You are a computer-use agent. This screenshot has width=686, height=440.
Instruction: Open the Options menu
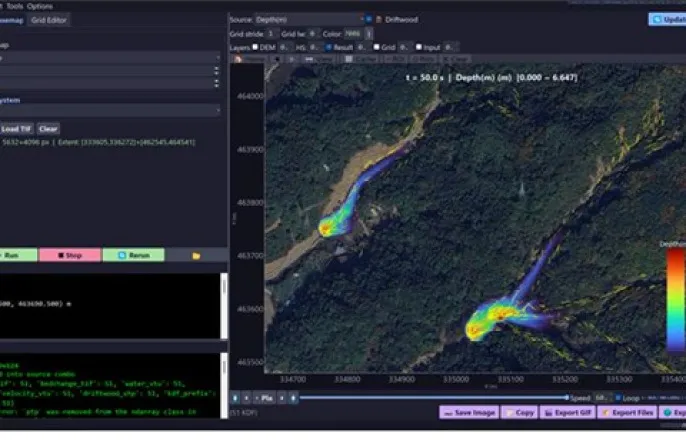coord(40,7)
